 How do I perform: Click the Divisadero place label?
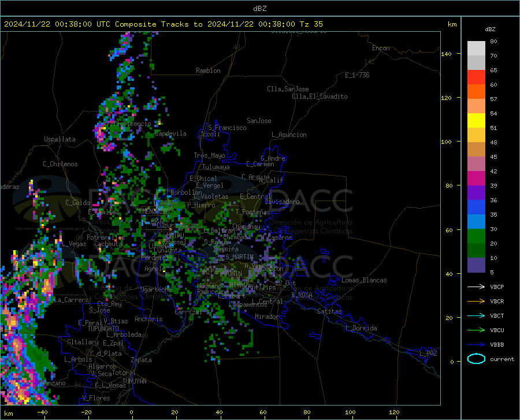point(282,202)
